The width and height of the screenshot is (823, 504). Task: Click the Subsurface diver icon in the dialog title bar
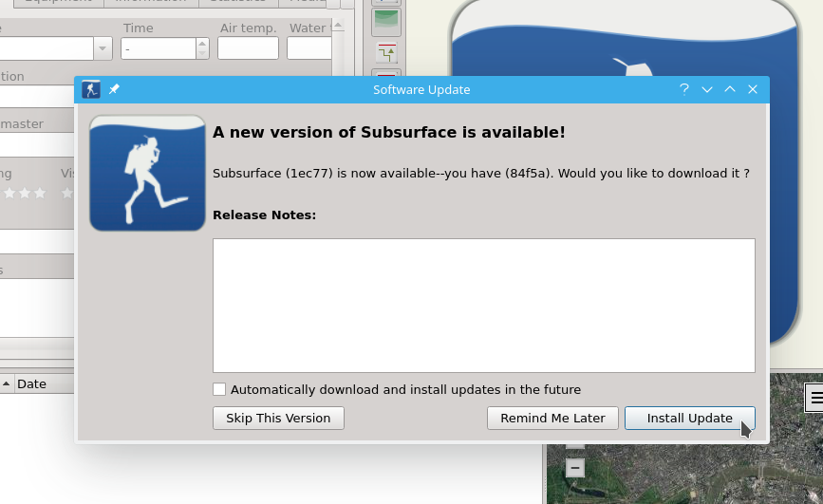(91, 90)
